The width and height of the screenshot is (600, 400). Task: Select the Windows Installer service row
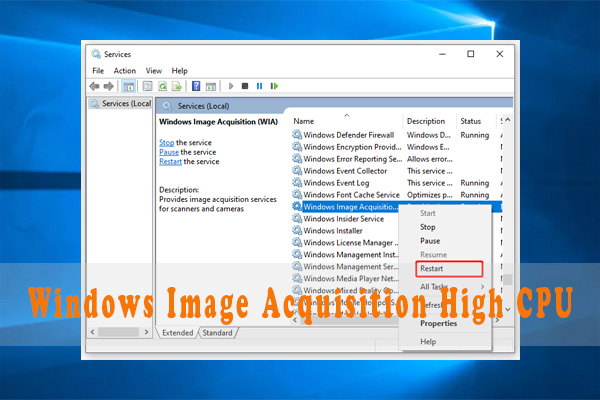346,230
